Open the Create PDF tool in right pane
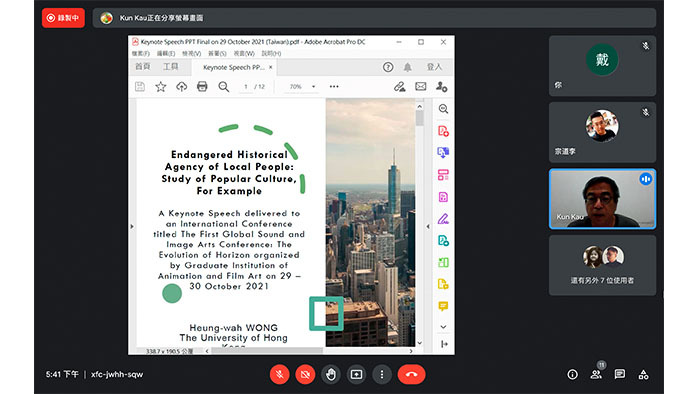 coord(443,131)
